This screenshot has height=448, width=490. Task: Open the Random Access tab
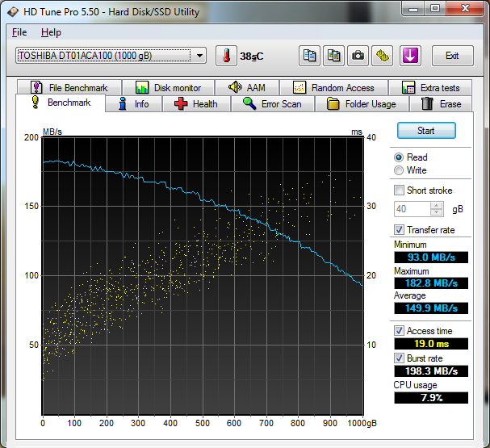(333, 87)
